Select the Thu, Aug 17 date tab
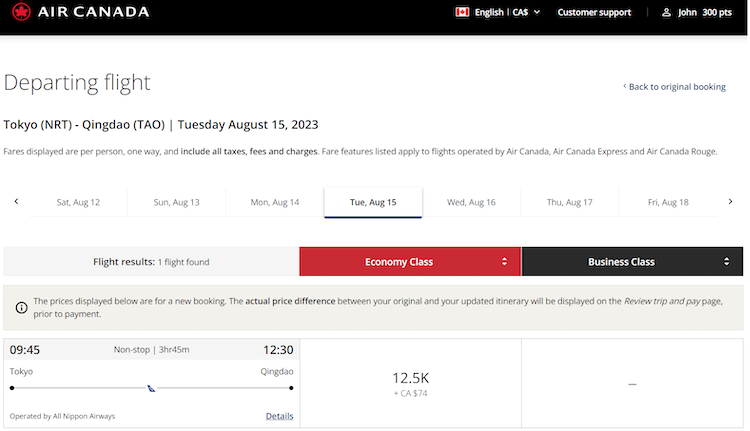This screenshot has height=431, width=750. pyautogui.click(x=570, y=202)
